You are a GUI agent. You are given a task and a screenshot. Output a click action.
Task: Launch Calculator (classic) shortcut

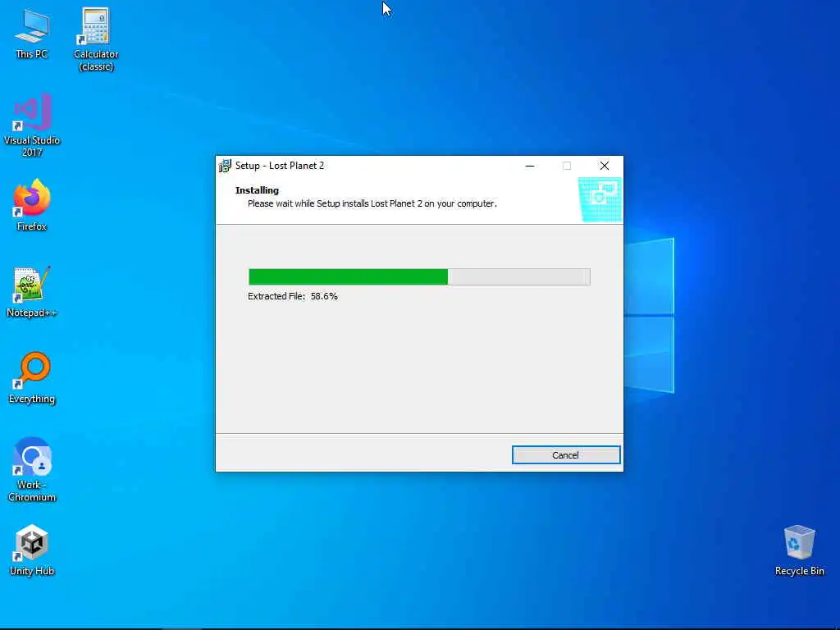[x=96, y=39]
